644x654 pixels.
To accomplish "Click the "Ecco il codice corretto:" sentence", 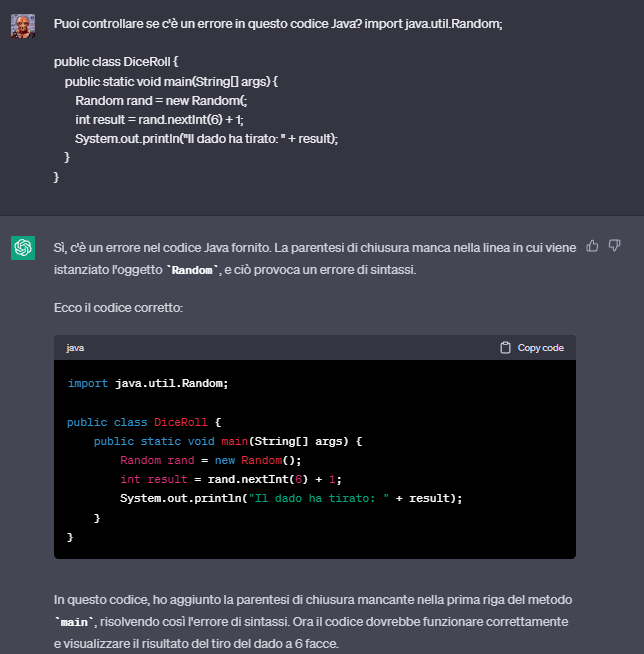I will (118, 308).
